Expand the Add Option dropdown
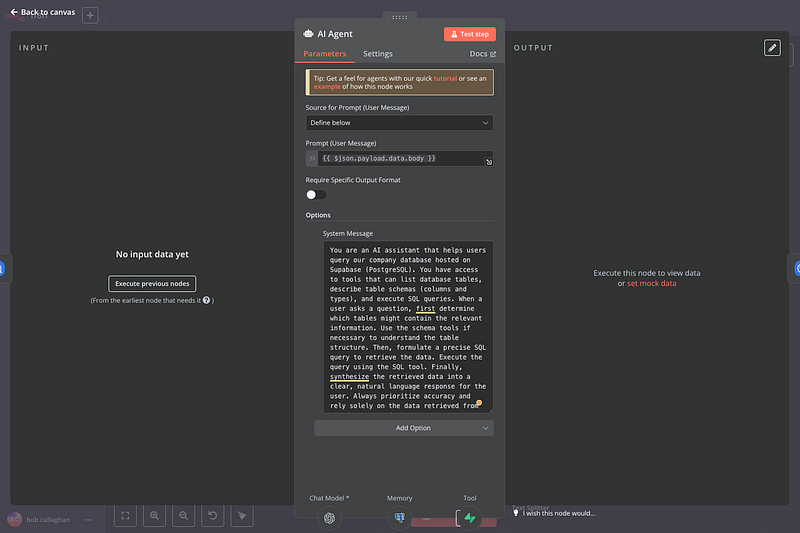800x533 pixels. pyautogui.click(x=403, y=428)
